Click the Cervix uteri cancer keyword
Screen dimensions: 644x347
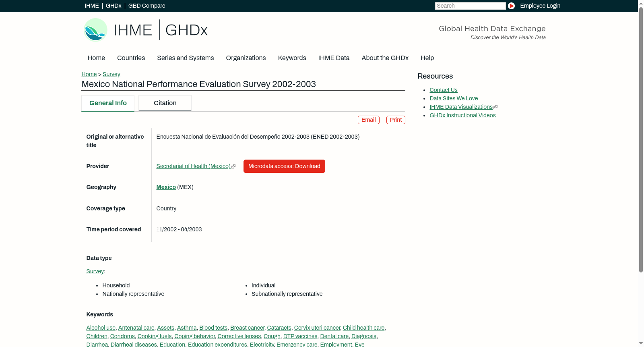tap(317, 328)
